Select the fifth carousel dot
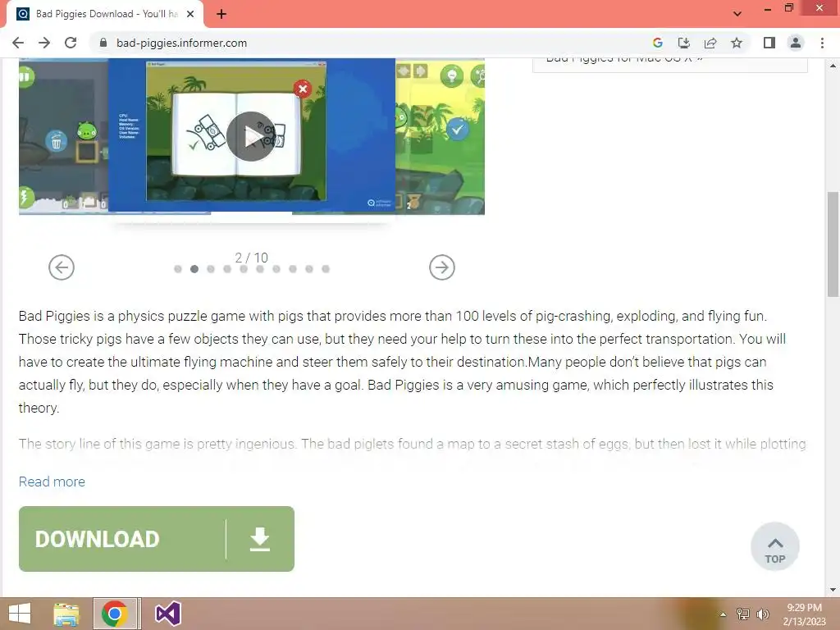840x630 pixels. (x=244, y=269)
